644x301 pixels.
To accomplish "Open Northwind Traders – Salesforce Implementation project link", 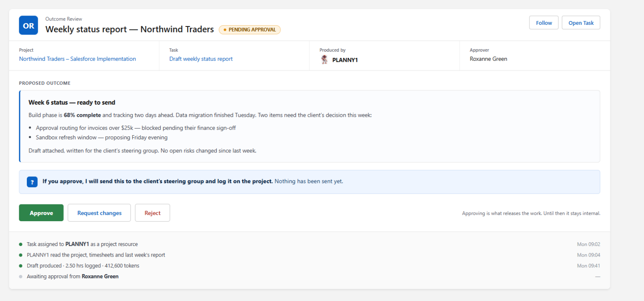I will (x=78, y=59).
